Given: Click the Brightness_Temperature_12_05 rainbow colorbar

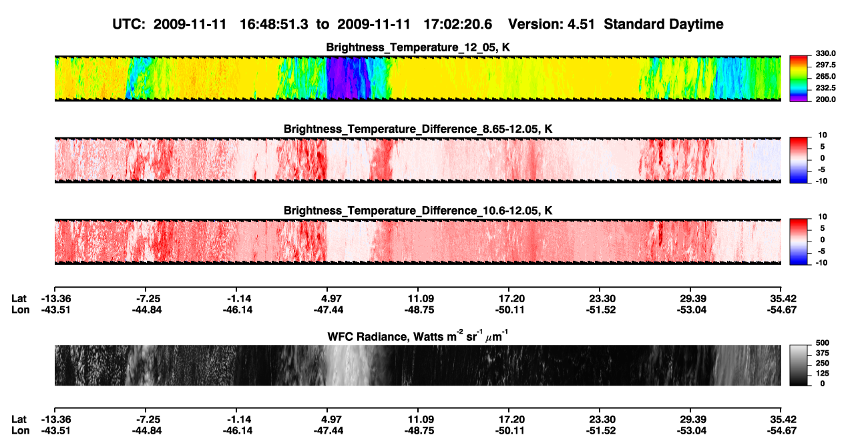Looking at the screenshot, I should [798, 78].
